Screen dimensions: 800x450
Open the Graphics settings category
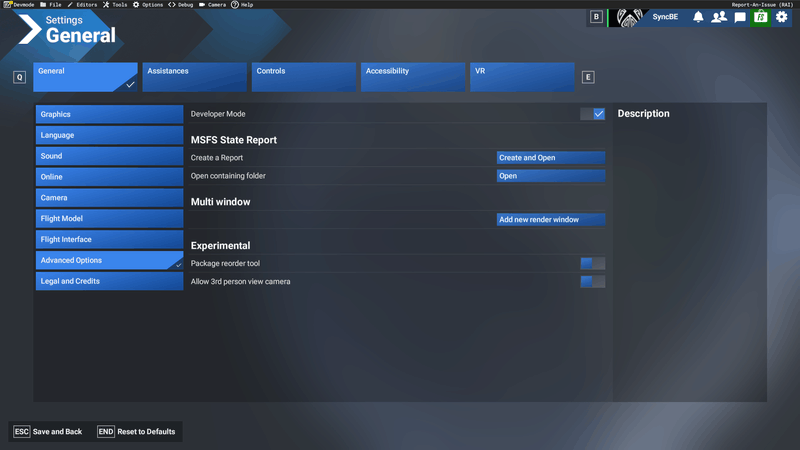point(109,114)
